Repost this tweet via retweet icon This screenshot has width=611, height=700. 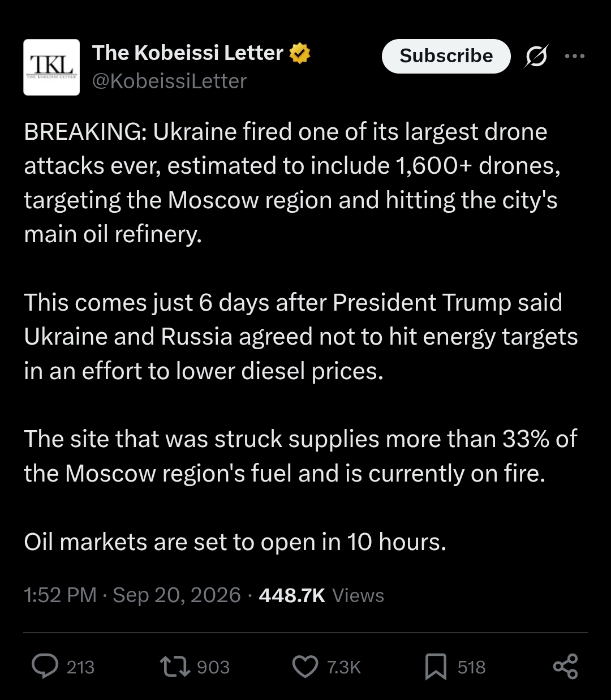coord(175,667)
